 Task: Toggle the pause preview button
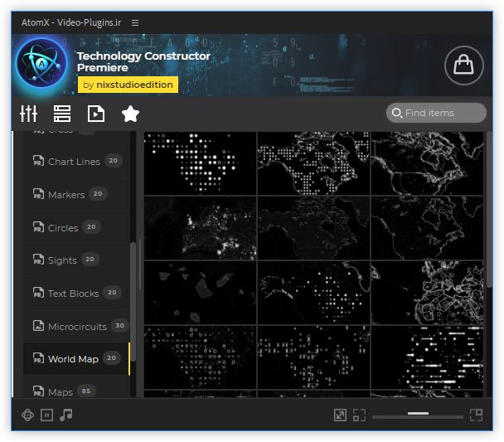(x=46, y=415)
